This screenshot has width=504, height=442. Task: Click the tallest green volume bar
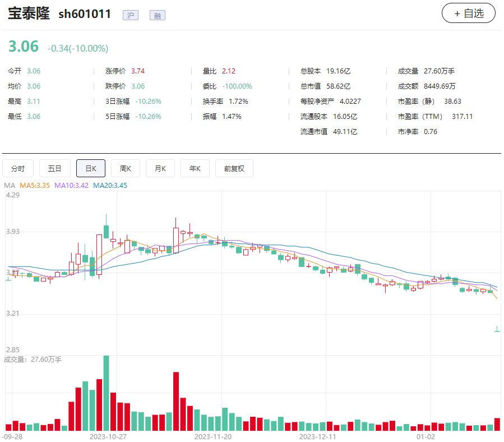click(106, 393)
